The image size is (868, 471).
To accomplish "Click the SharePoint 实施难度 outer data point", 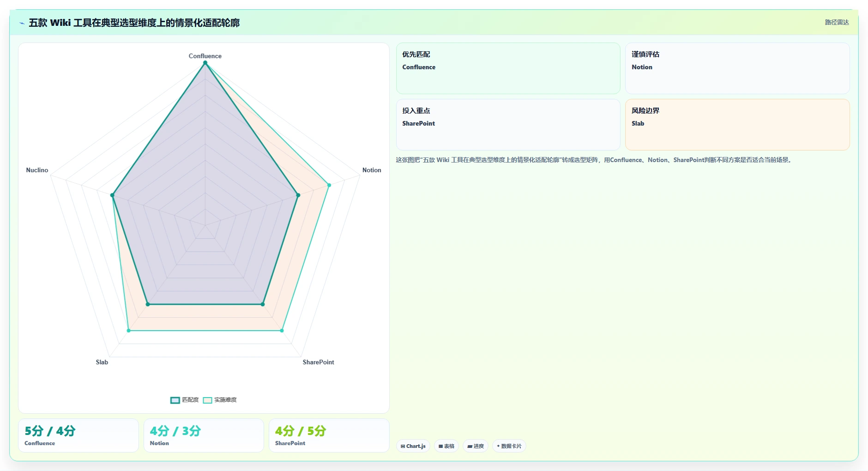I will coord(282,331).
